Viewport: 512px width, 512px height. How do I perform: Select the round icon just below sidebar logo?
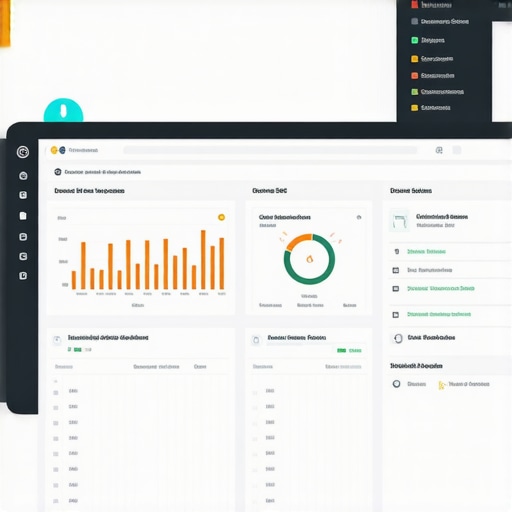coord(23,176)
